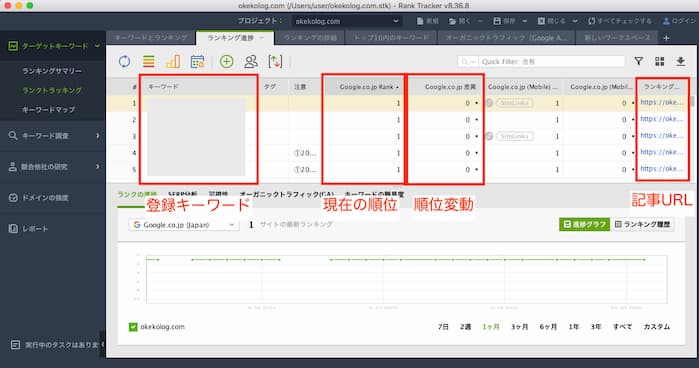699x368 pixels.
Task: Switch to the ランキング進捗 tab
Action: click(235, 38)
